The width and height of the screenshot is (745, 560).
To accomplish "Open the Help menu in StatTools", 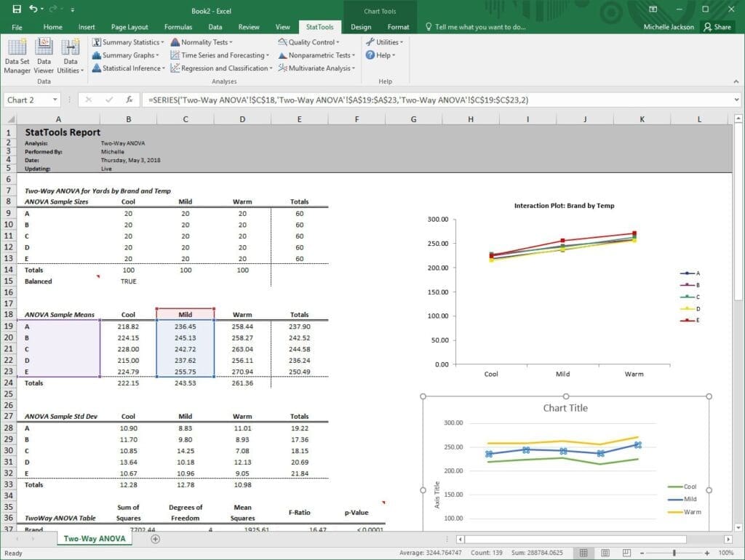I will coord(379,55).
